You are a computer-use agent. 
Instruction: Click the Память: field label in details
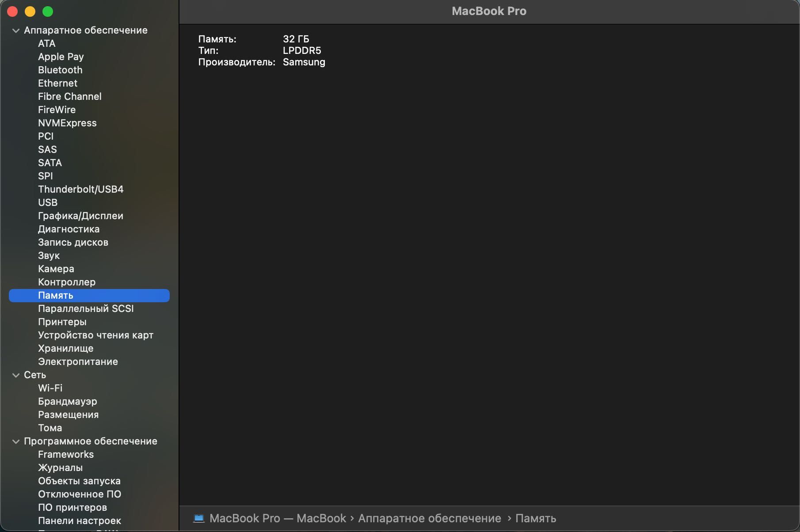click(217, 39)
